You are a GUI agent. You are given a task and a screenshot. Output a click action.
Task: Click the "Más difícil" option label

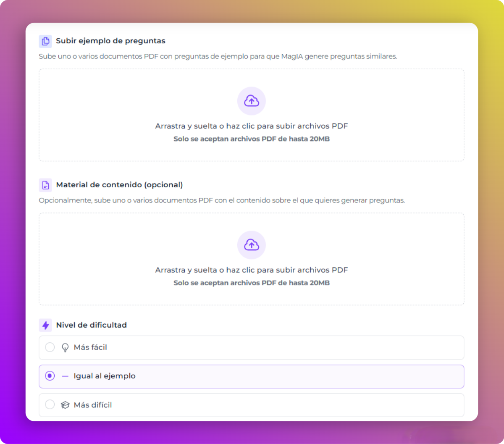click(92, 405)
